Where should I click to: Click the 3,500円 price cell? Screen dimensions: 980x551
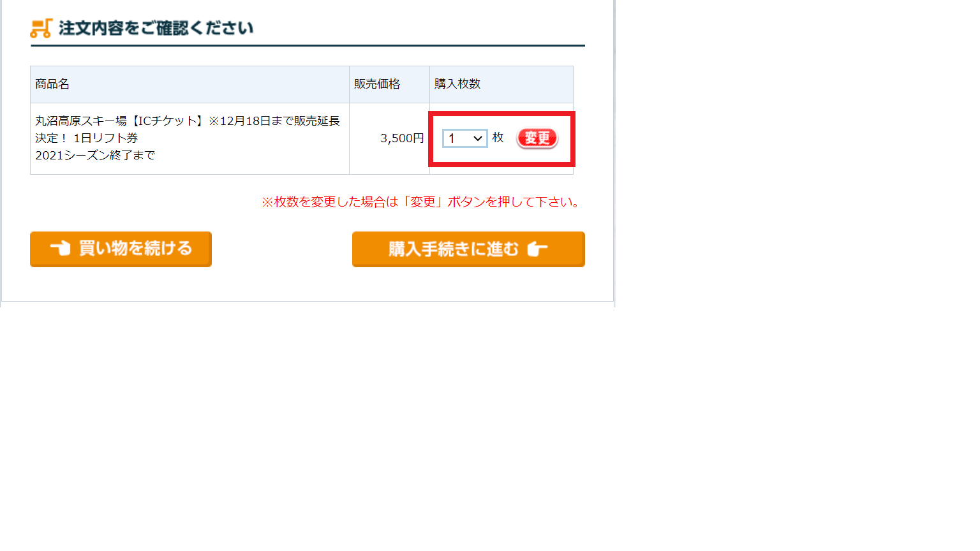[x=402, y=138]
